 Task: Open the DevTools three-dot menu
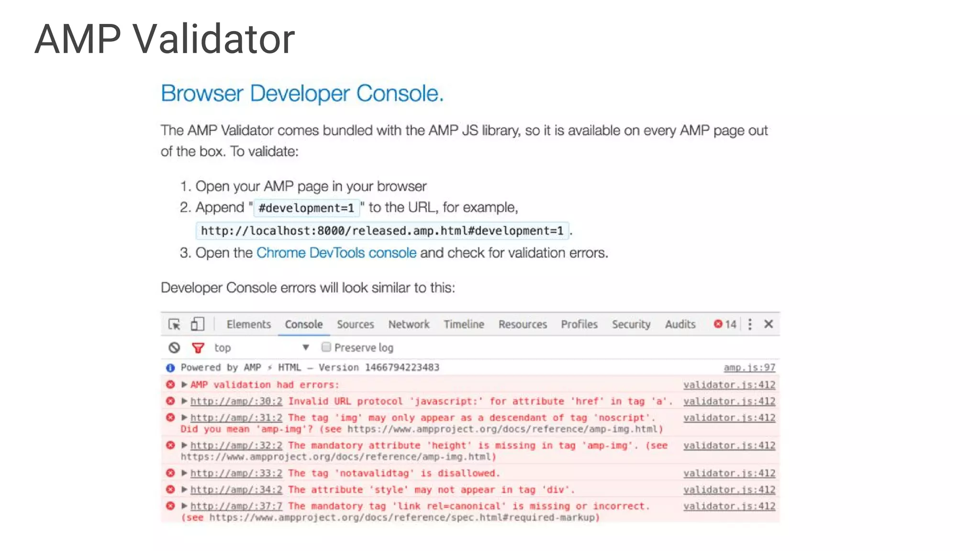coord(750,324)
